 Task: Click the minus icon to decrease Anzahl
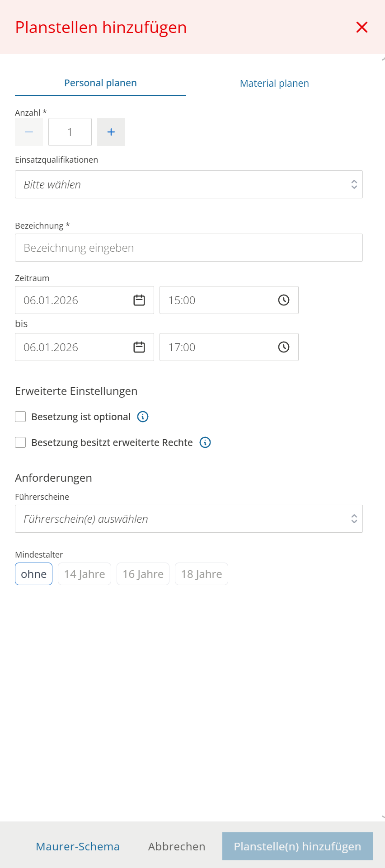[29, 132]
